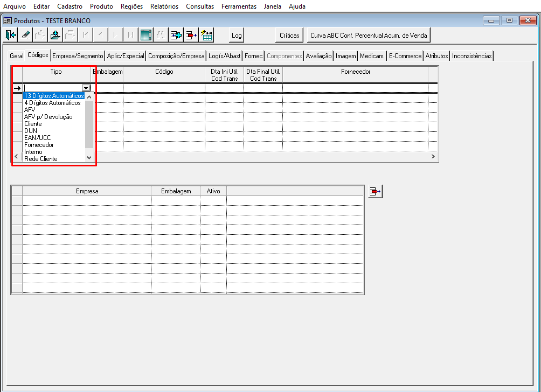Click the lightning table column-fit icon
Image resolution: width=541 pixels, height=392 pixels.
pyautogui.click(x=206, y=35)
